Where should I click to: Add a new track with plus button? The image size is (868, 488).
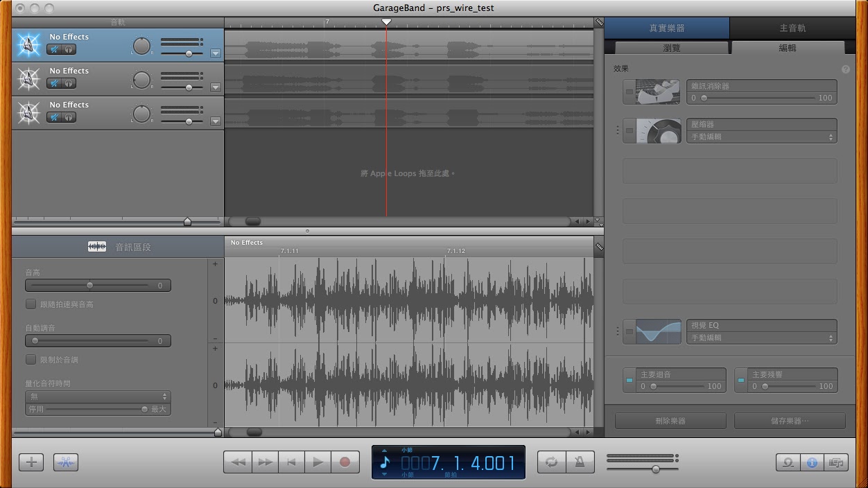coord(31,462)
